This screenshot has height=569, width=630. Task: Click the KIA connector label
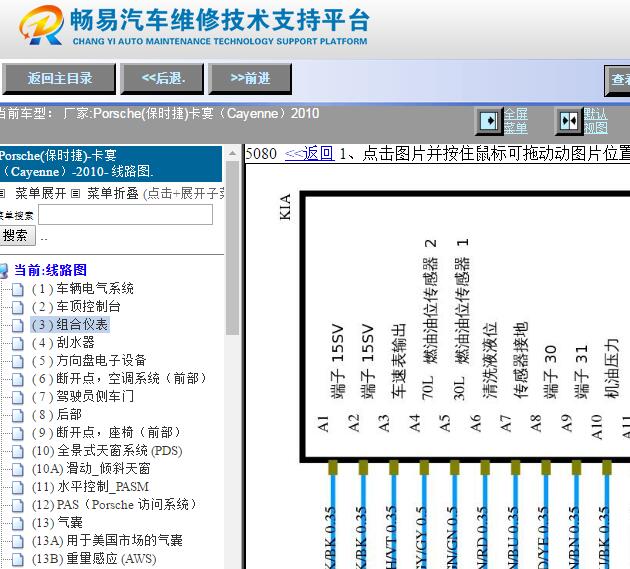tap(285, 207)
